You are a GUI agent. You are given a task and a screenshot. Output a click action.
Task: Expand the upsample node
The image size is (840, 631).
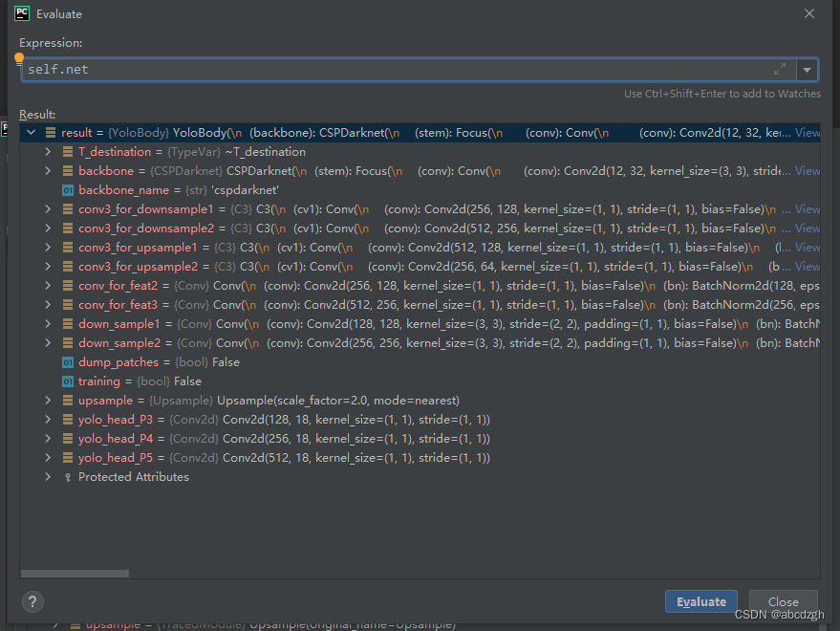48,401
